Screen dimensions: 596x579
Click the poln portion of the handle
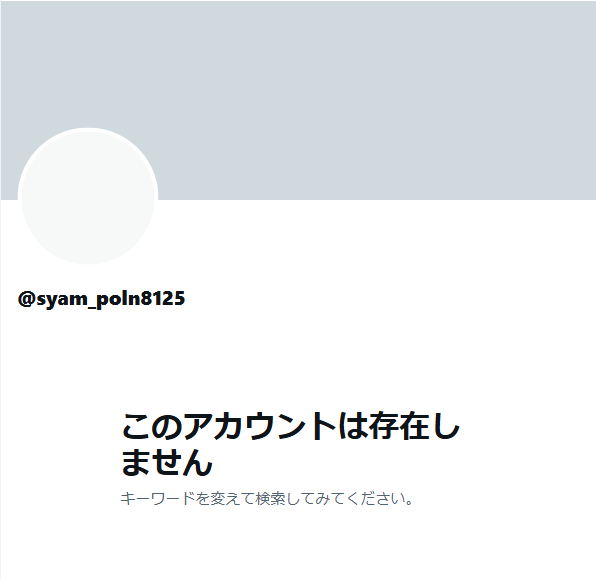(118, 299)
